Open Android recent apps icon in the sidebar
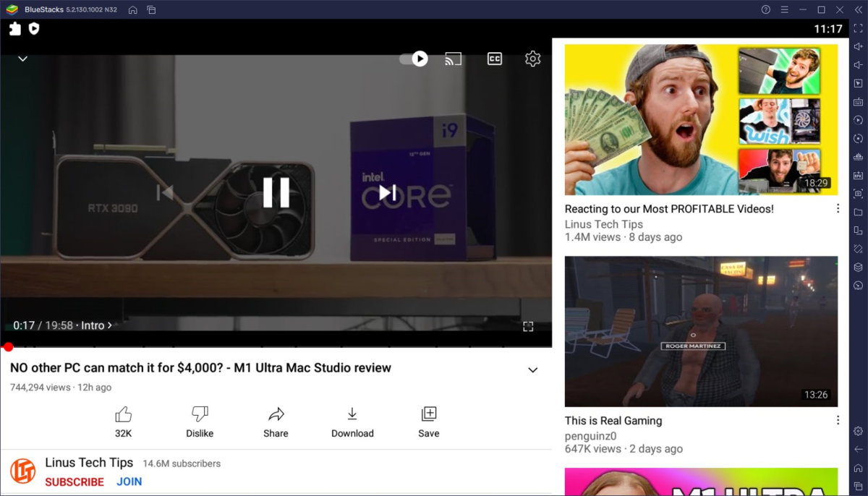Image resolution: width=868 pixels, height=496 pixels. pos(858,486)
